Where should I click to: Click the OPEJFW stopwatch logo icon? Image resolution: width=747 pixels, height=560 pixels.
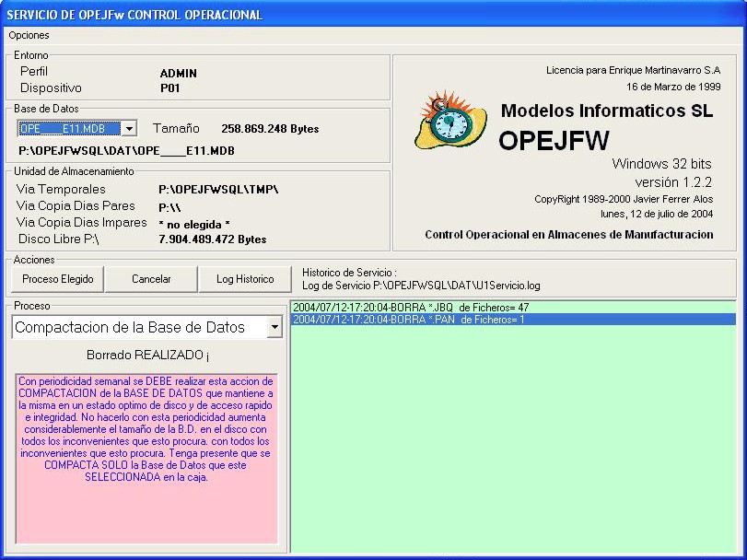click(x=450, y=120)
